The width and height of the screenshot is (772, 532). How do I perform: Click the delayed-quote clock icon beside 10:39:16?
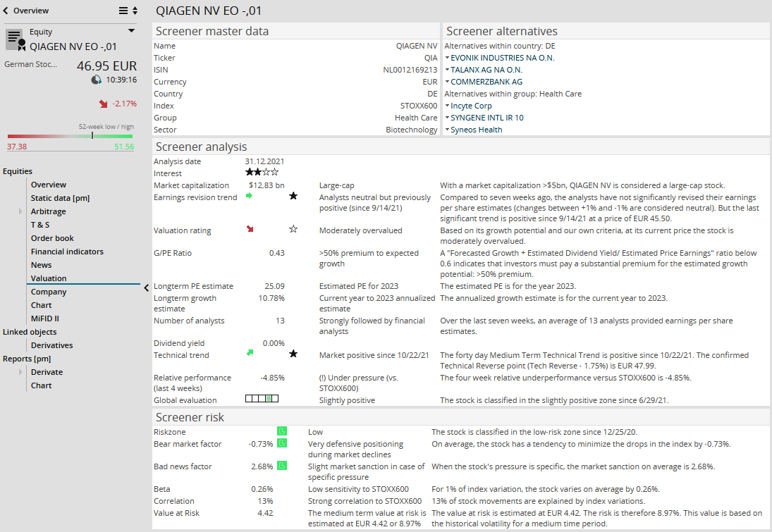(96, 80)
